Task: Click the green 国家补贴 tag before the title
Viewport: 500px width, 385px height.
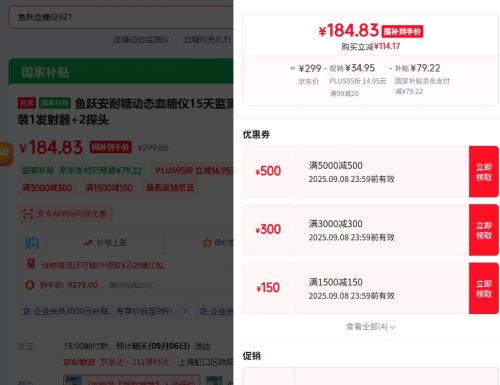Action: tap(55, 103)
